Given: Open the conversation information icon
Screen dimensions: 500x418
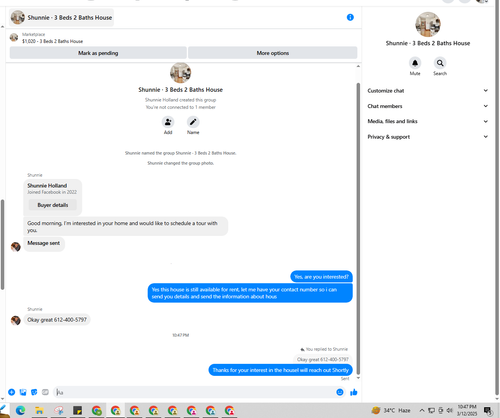Looking at the screenshot, I should [350, 17].
